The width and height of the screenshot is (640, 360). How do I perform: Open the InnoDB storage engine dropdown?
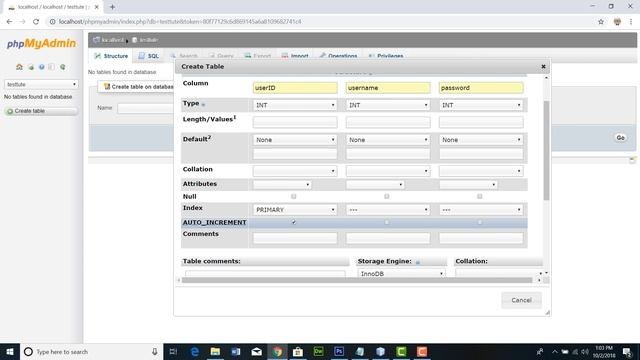pyautogui.click(x=401, y=273)
